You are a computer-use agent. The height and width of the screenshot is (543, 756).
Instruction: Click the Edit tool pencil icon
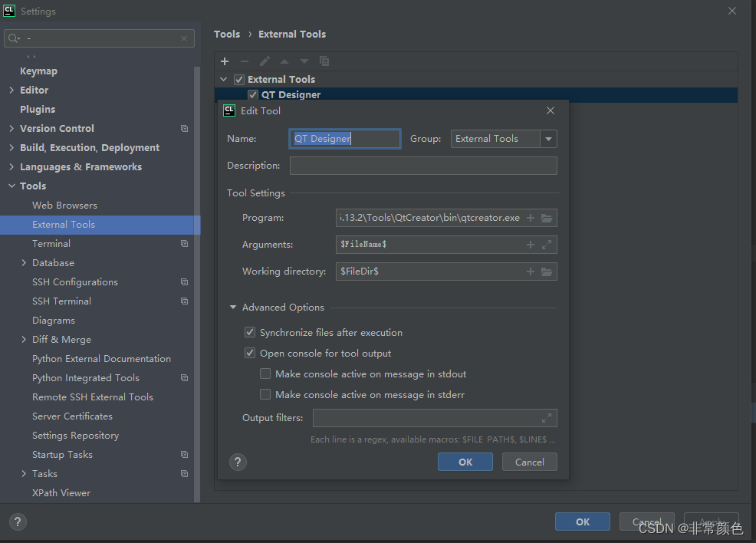tap(265, 61)
